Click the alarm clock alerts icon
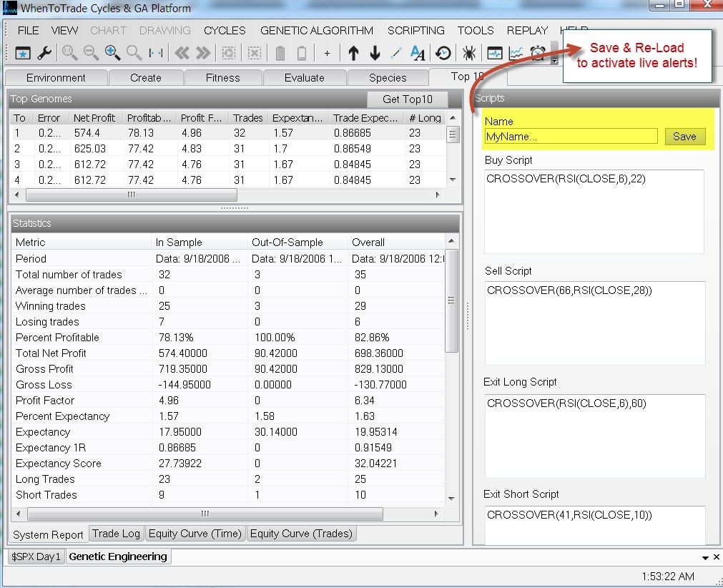Image resolution: width=723 pixels, height=588 pixels. pyautogui.click(x=538, y=54)
